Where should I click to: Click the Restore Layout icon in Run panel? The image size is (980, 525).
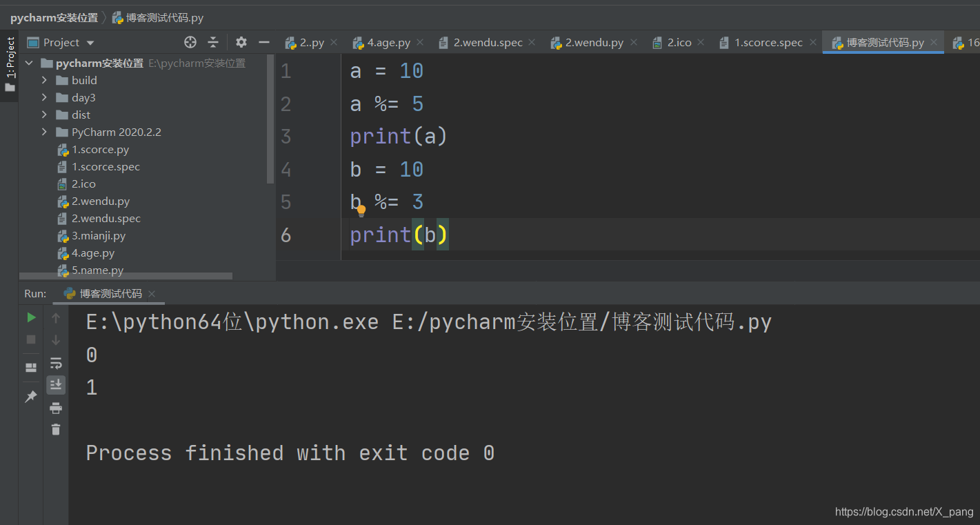(x=31, y=368)
